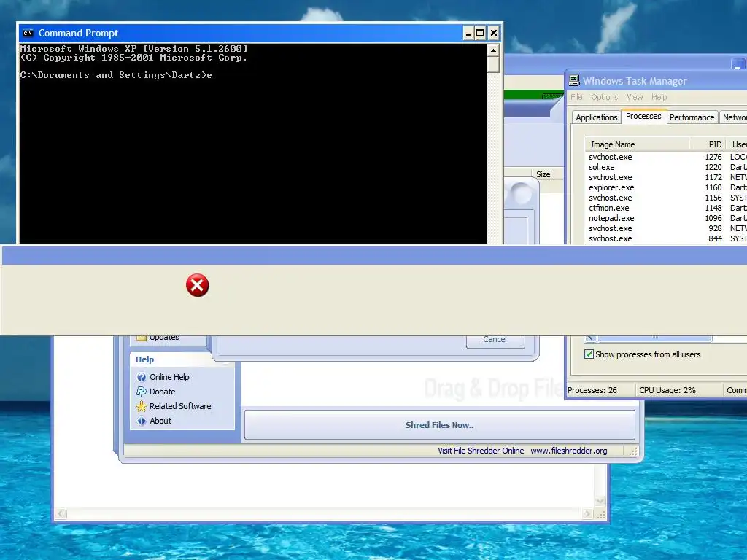Switch to the Processes tab
The width and height of the screenshot is (747, 560).
coord(643,116)
